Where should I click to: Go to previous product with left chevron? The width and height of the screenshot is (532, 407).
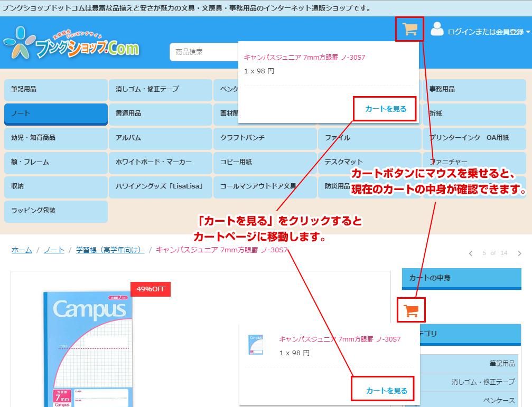[x=471, y=253]
